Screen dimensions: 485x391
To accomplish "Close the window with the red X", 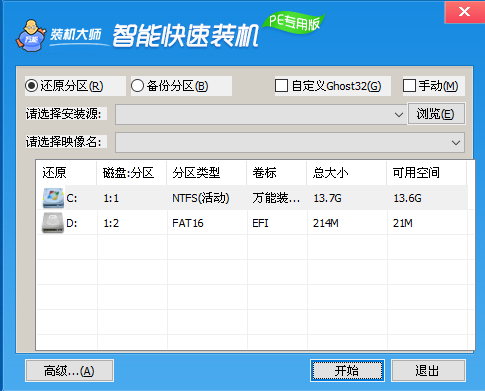I will coord(464,12).
